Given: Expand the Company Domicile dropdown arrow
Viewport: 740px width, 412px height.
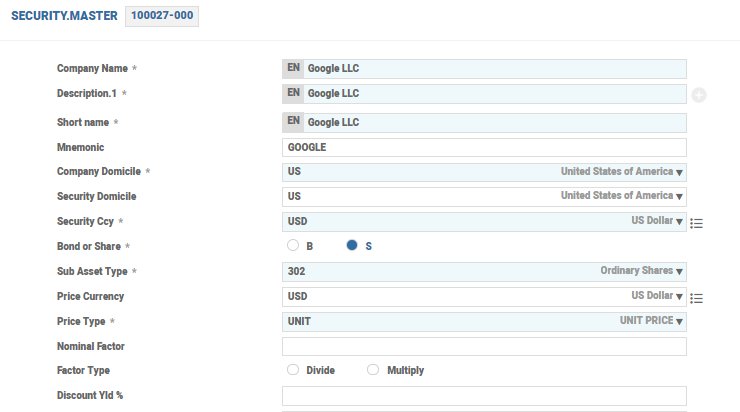Looking at the screenshot, I should click(x=679, y=172).
